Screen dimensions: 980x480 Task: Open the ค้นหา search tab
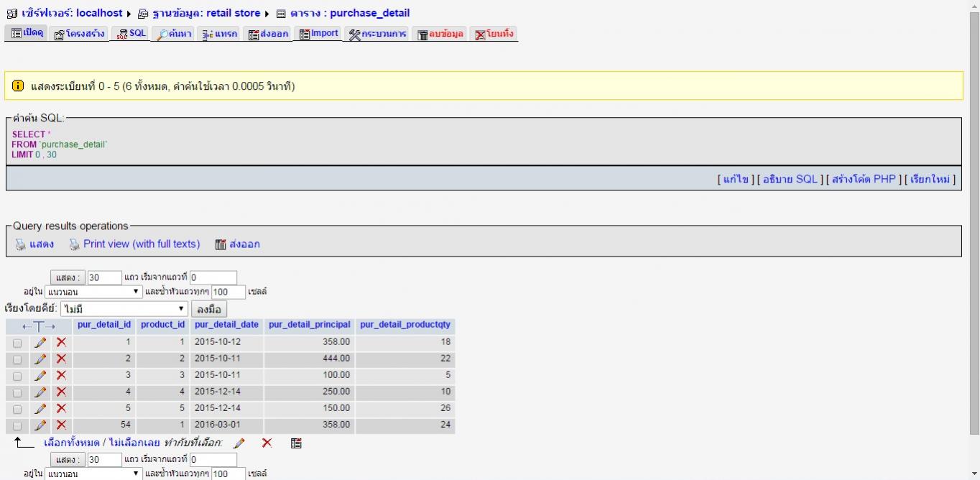click(x=174, y=34)
